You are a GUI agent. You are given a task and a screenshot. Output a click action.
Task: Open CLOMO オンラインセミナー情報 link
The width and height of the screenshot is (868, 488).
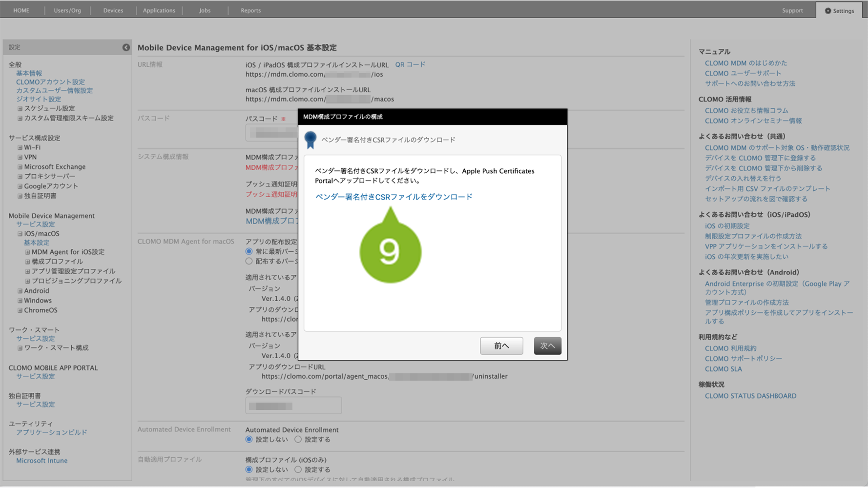click(753, 121)
